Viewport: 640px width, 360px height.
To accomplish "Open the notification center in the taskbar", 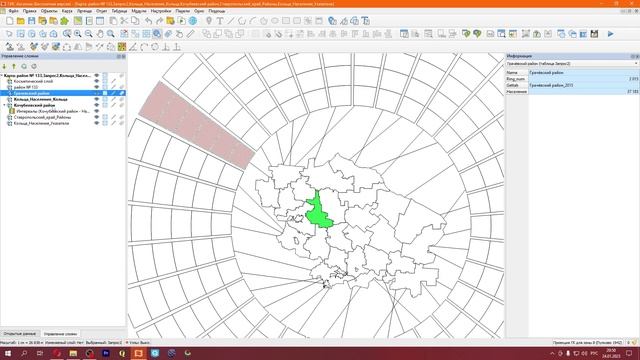I will coord(629,353).
